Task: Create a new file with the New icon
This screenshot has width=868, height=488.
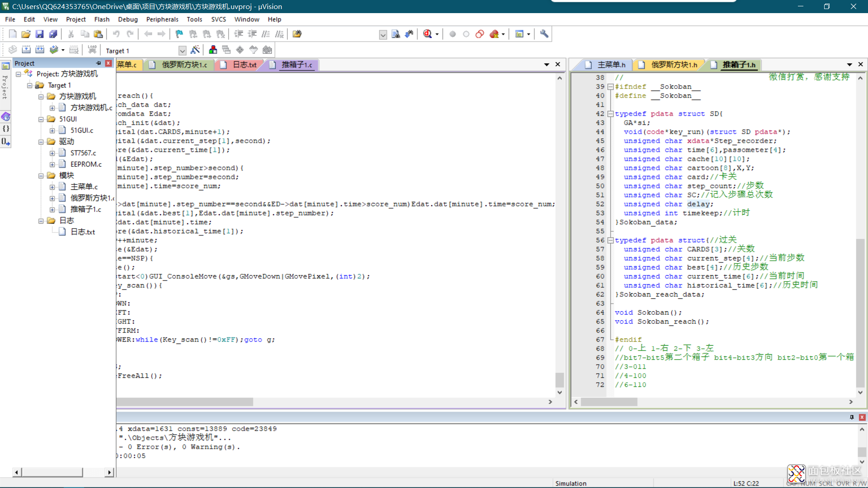Action: tap(13, 34)
